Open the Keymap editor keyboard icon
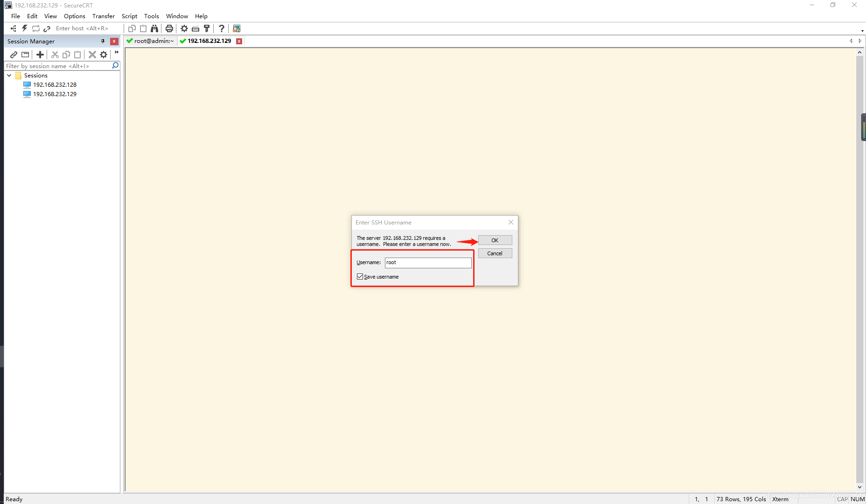Viewport: 866px width, 504px height. [x=196, y=28]
